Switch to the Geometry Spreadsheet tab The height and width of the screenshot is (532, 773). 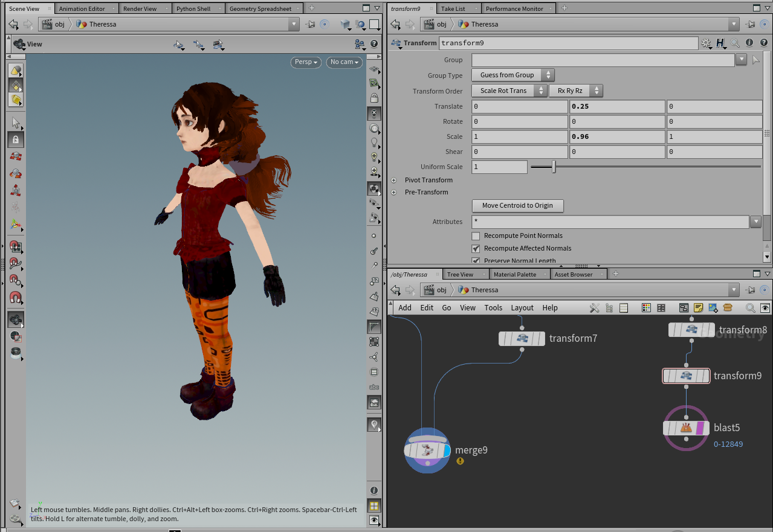260,8
